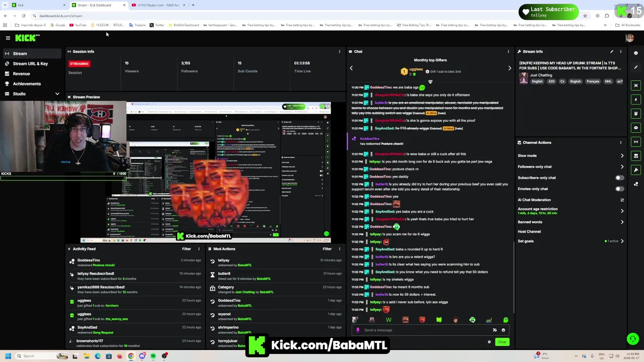Click the Kicks progress bar showing 0 / 1000
Viewport: 644px width, 362px height.
63,177
